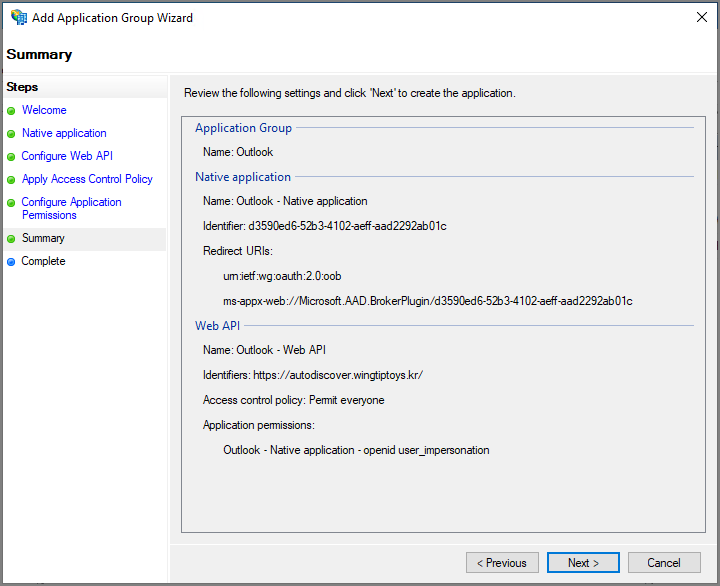Viewport: 720px width, 586px height.
Task: Click the ms-appx-web://Microsoft.AAD.BrokerPlugin redirect URI
Action: pyautogui.click(x=428, y=301)
